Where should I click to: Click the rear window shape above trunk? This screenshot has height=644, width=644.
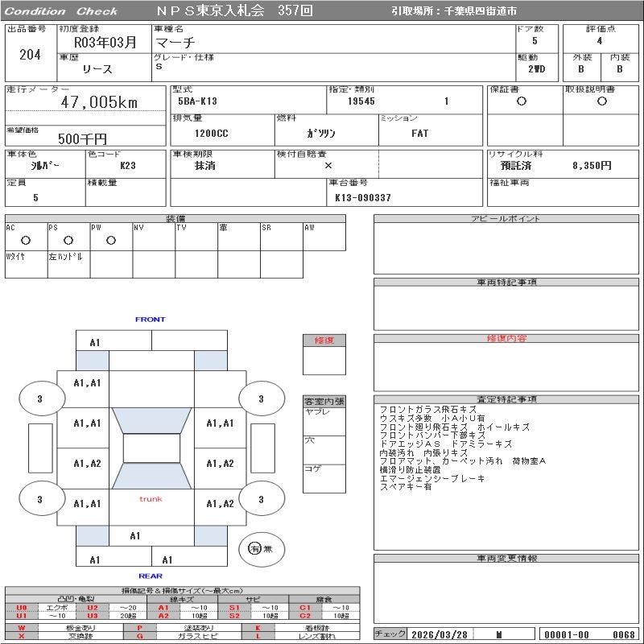151,476
